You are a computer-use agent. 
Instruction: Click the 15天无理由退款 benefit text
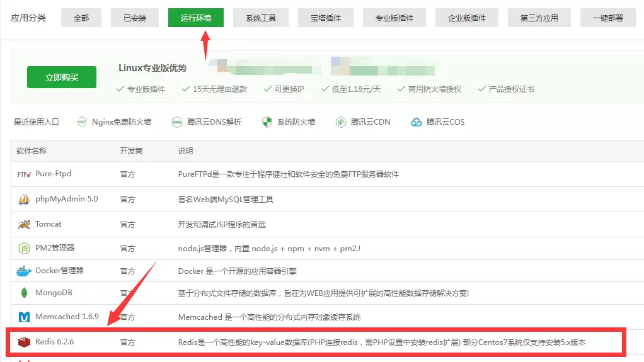click(220, 89)
